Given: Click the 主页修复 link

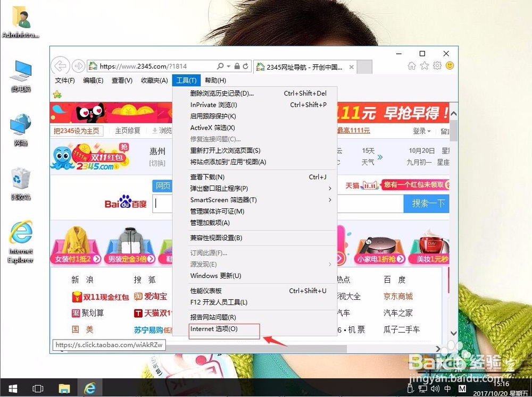Looking at the screenshot, I should point(128,131).
